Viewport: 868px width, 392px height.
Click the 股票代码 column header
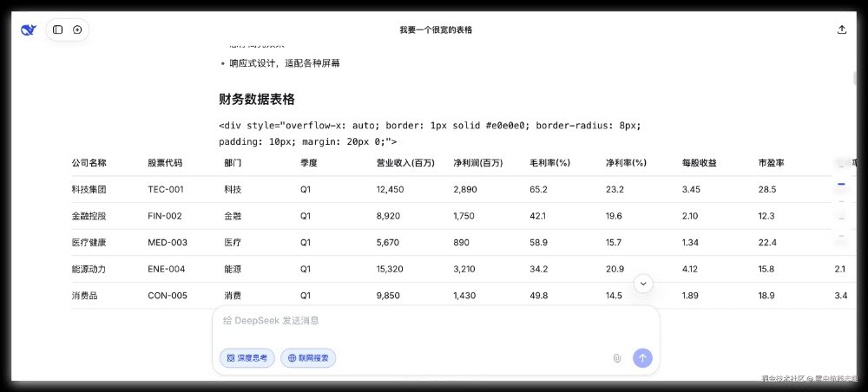(165, 163)
